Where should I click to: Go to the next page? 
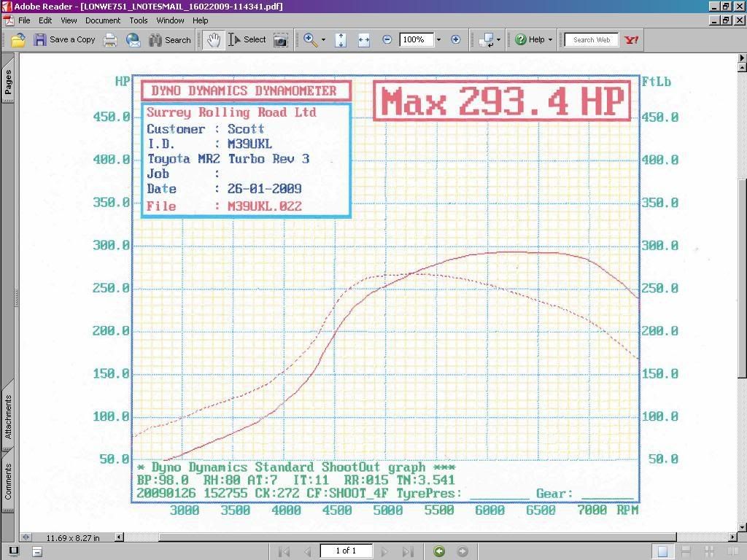pyautogui.click(x=384, y=551)
